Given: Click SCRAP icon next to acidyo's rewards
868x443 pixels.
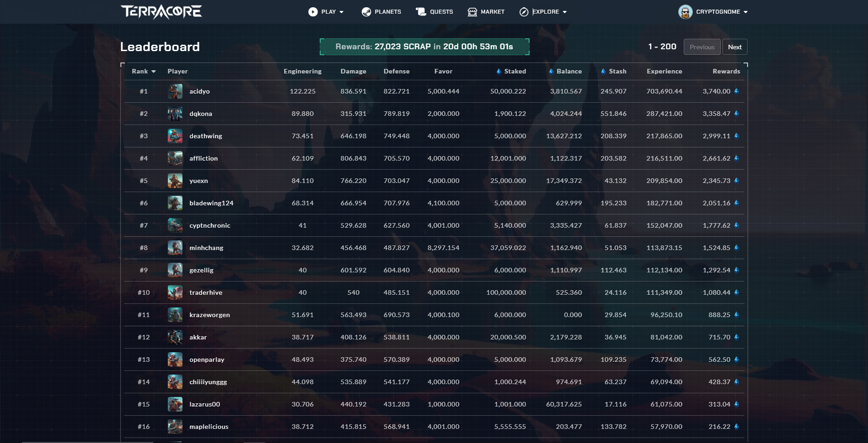Looking at the screenshot, I should pos(737,91).
